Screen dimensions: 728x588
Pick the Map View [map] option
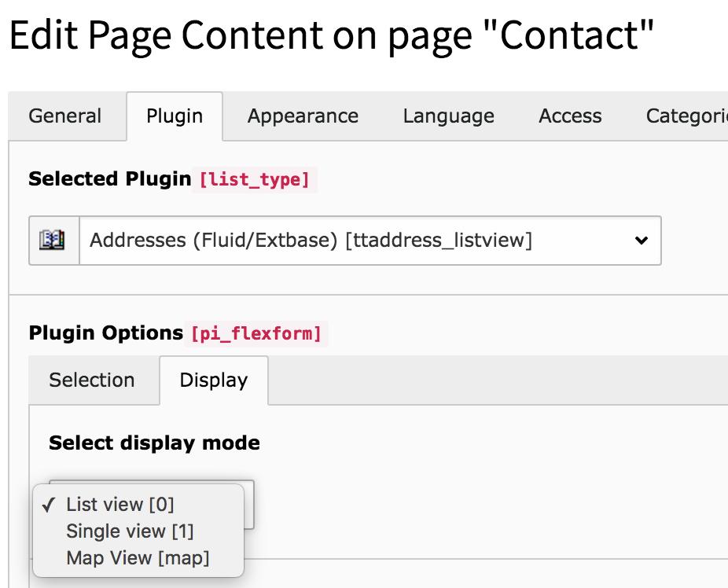tap(138, 559)
